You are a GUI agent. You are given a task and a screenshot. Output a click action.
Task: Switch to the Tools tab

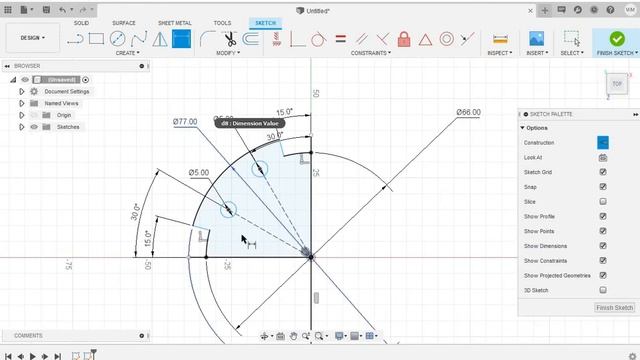[x=222, y=23]
